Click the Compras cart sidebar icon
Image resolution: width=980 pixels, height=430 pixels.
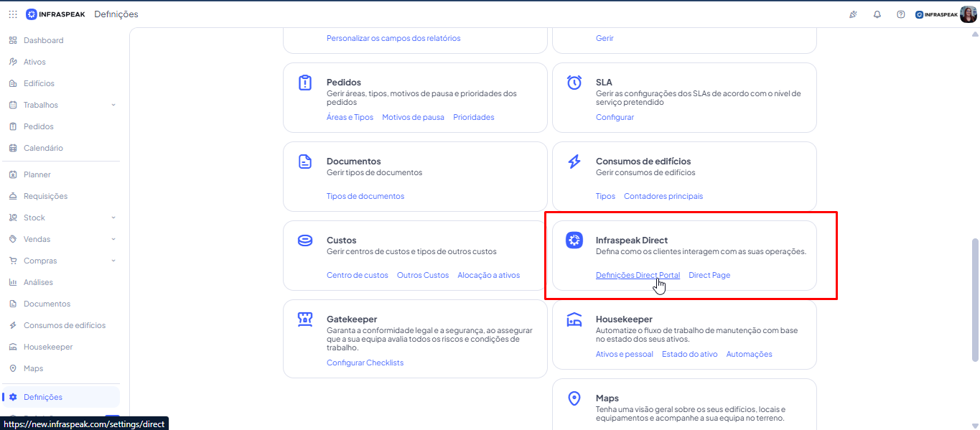click(x=13, y=261)
